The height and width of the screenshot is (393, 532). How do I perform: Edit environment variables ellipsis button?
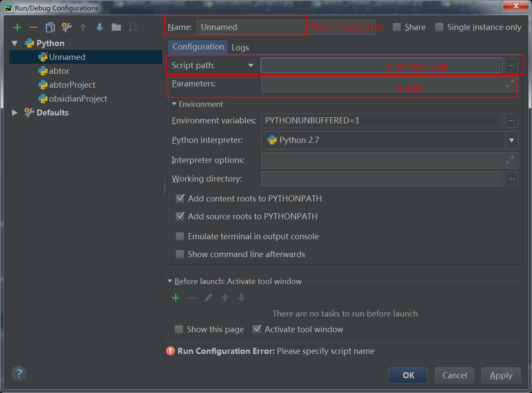coord(511,120)
